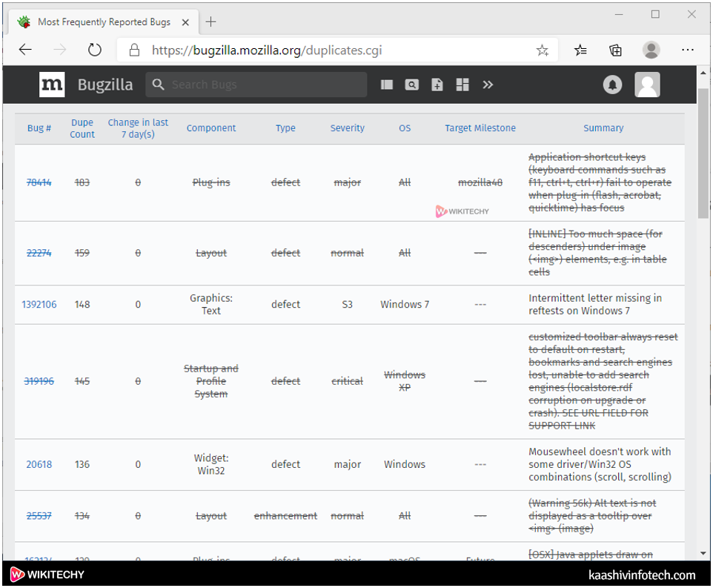
Task: Open the browse bugs icon in header
Action: coord(387,85)
